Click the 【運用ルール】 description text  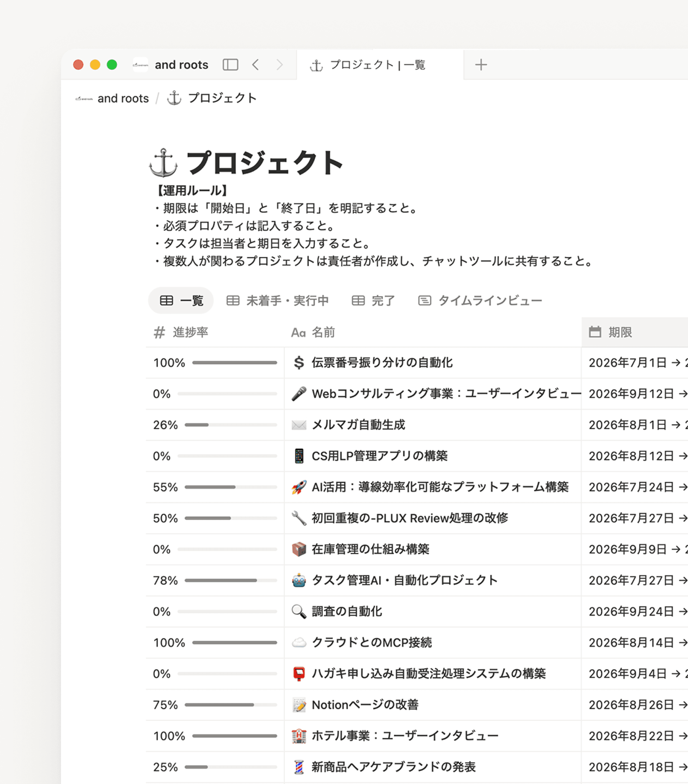(192, 191)
